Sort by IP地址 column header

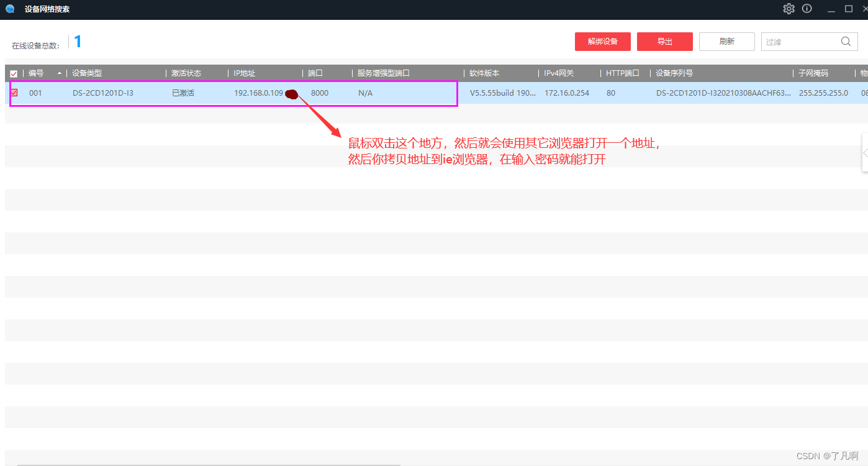coord(245,73)
